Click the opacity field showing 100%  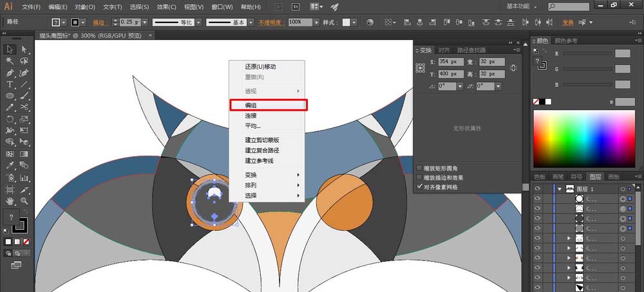click(300, 23)
